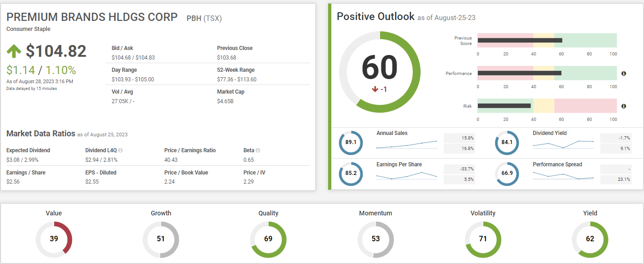644x264 pixels.
Task: Click the PBH (TSX) ticker symbol
Action: click(x=204, y=19)
